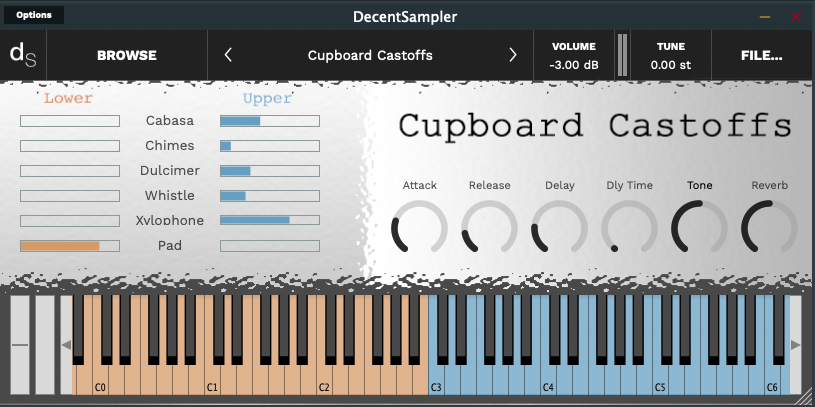Click the Attack knob
This screenshot has width=815, height=407.
(419, 228)
